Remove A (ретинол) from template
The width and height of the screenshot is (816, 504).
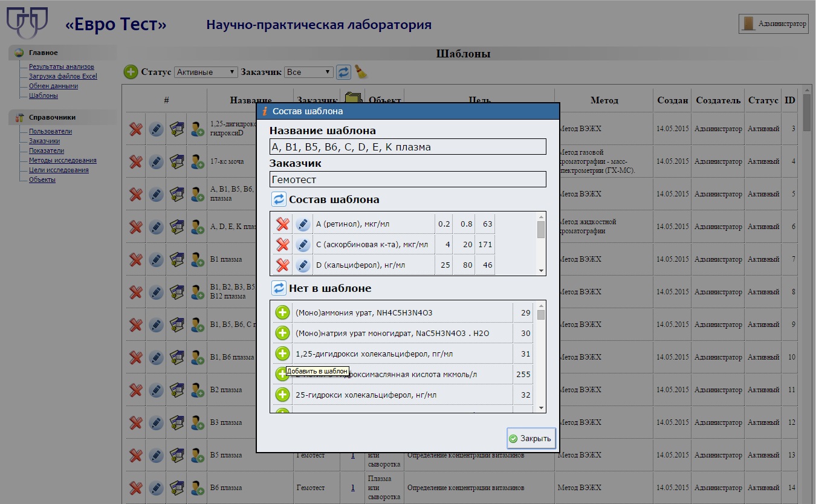pos(282,224)
